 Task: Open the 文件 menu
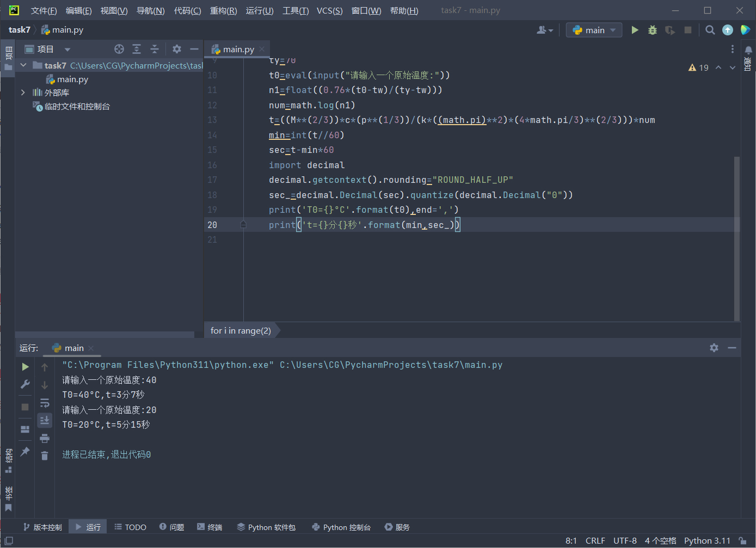(x=44, y=10)
